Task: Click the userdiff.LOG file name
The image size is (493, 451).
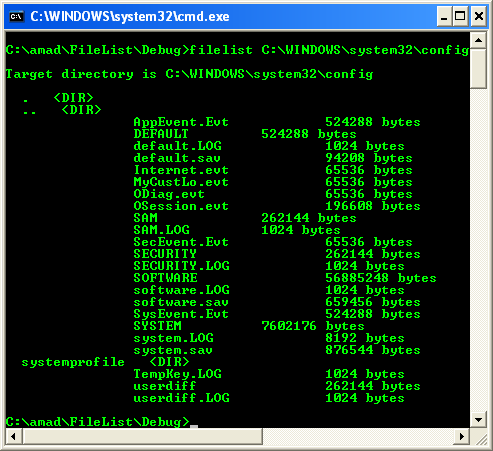Action: tap(181, 398)
